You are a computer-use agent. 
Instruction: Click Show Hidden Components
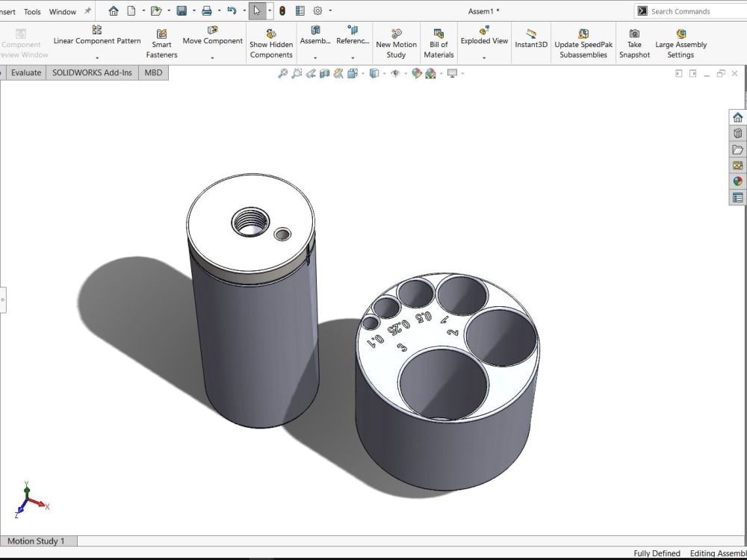(x=271, y=43)
